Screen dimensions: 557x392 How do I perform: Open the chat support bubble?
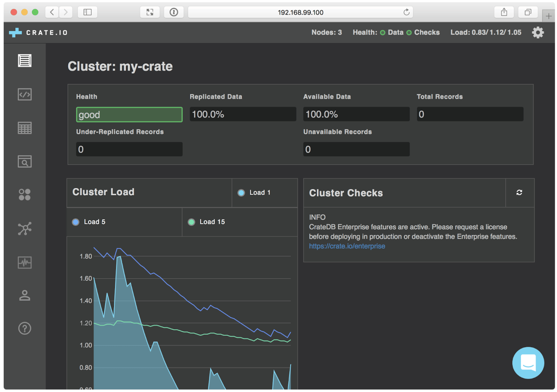click(528, 362)
